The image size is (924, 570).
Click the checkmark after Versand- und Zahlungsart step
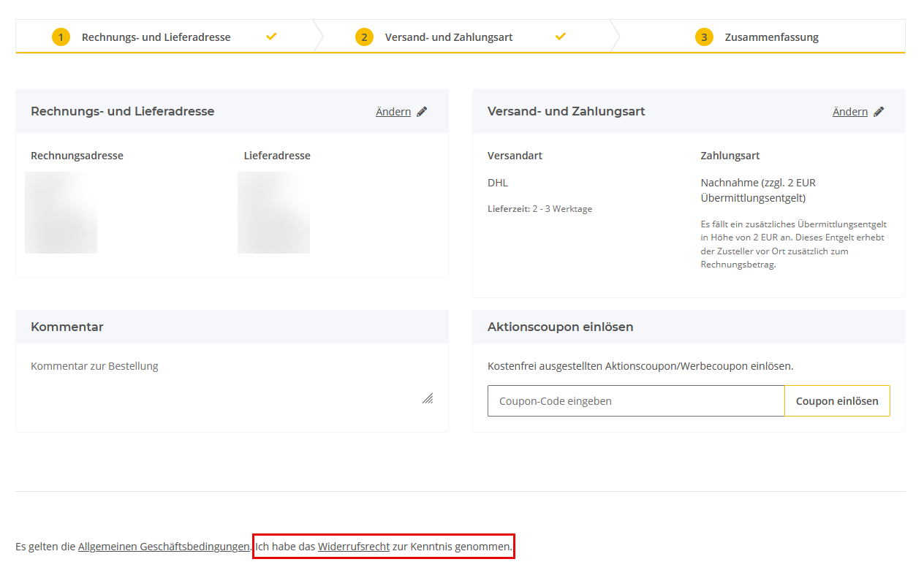561,37
